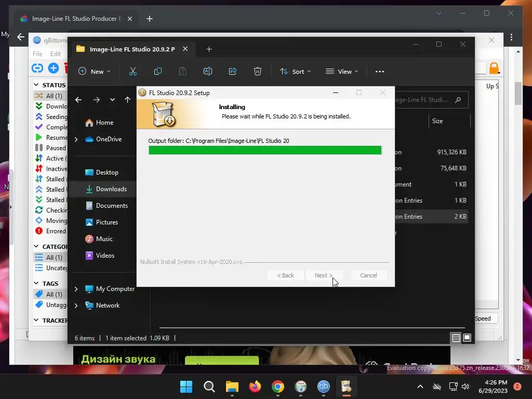Click the Cut scissors icon in File Explorer
Screen dimensions: 532x399
tap(132, 71)
